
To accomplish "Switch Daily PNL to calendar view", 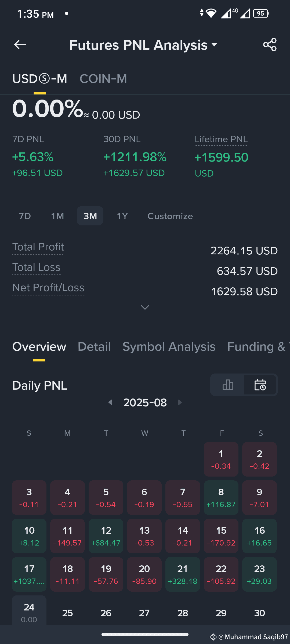I will 260,385.
